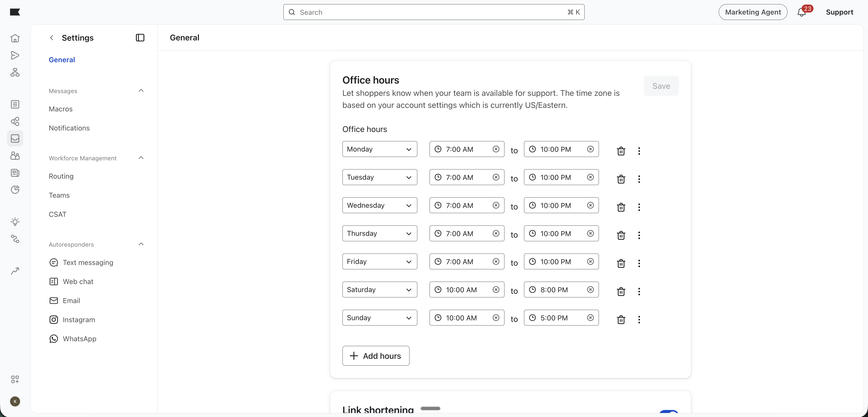Click the Marketing Agent button

752,12
